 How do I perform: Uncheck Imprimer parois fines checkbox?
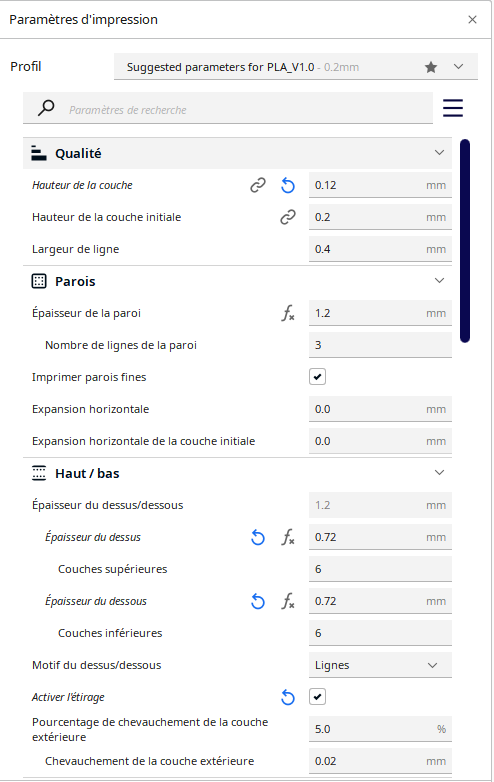(x=318, y=377)
